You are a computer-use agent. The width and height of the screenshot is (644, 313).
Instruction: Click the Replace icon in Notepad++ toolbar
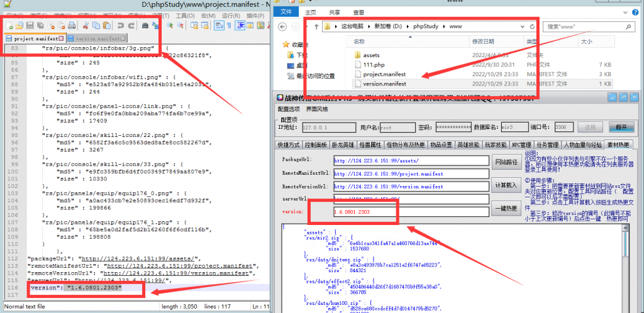coord(156,25)
